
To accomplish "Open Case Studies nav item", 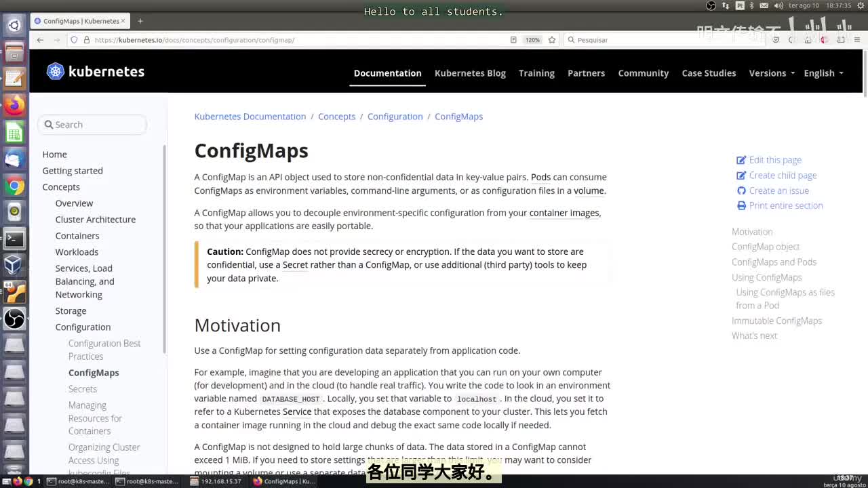I will pos(709,73).
